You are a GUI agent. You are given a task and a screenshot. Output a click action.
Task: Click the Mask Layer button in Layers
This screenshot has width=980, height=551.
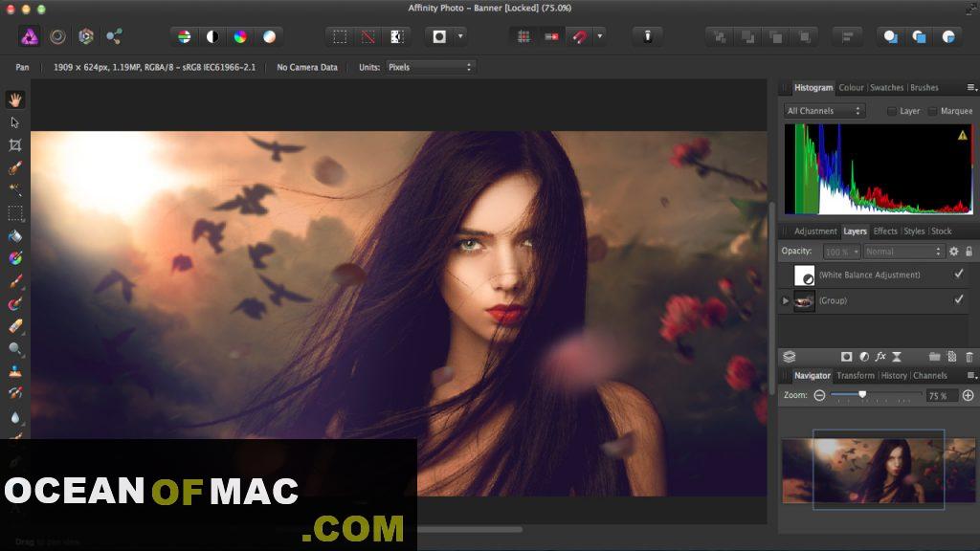point(846,357)
